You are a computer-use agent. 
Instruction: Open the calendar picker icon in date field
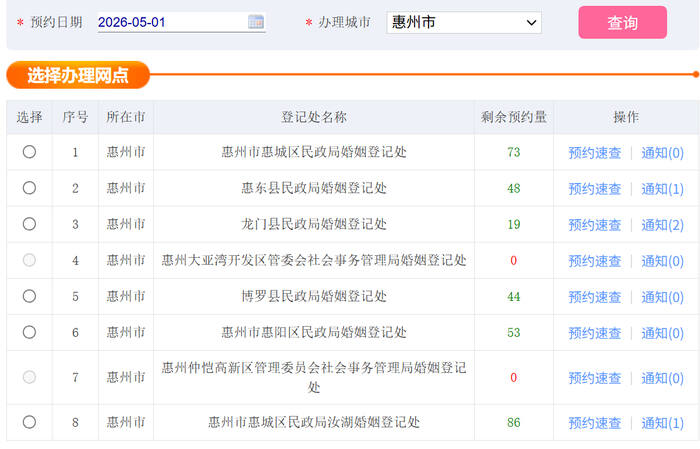[x=256, y=22]
